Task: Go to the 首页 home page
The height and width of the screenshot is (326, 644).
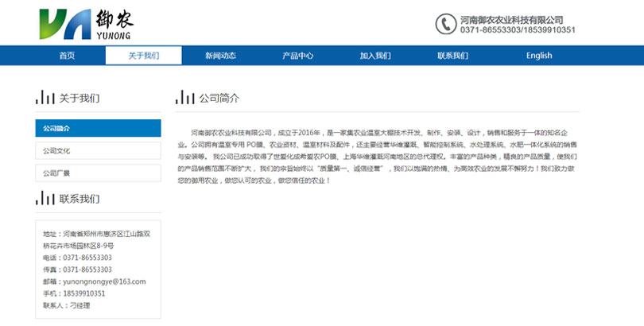Action: (67, 56)
